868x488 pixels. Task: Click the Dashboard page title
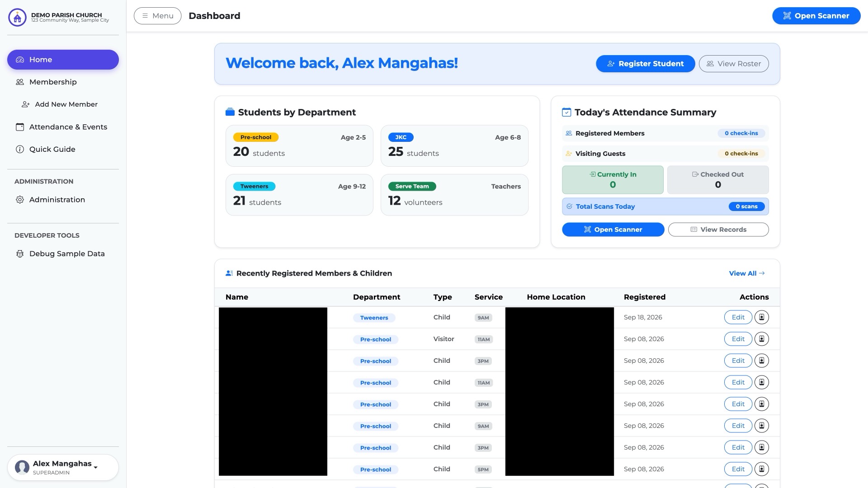point(214,16)
